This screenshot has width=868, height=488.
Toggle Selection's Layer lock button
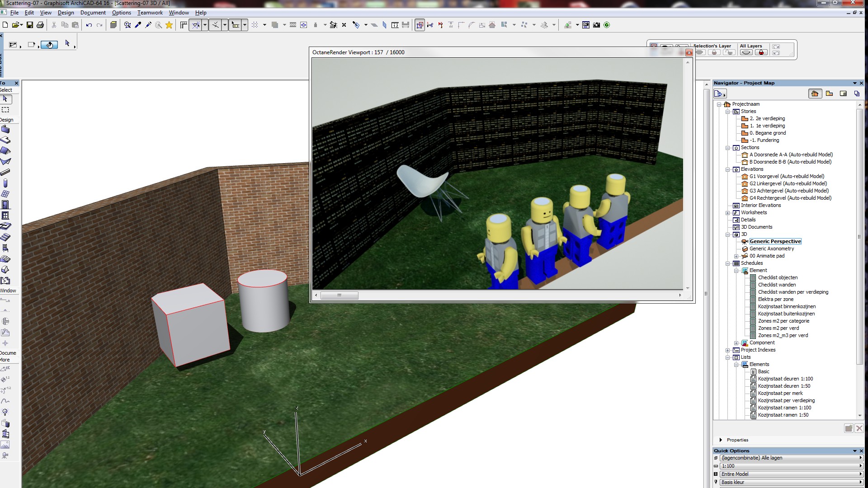[714, 53]
